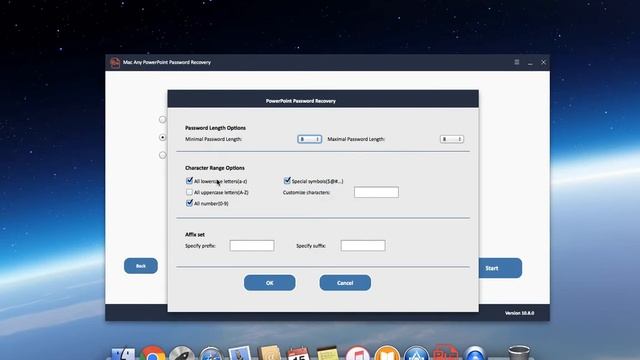Open Calendar from the dock

tap(298, 353)
